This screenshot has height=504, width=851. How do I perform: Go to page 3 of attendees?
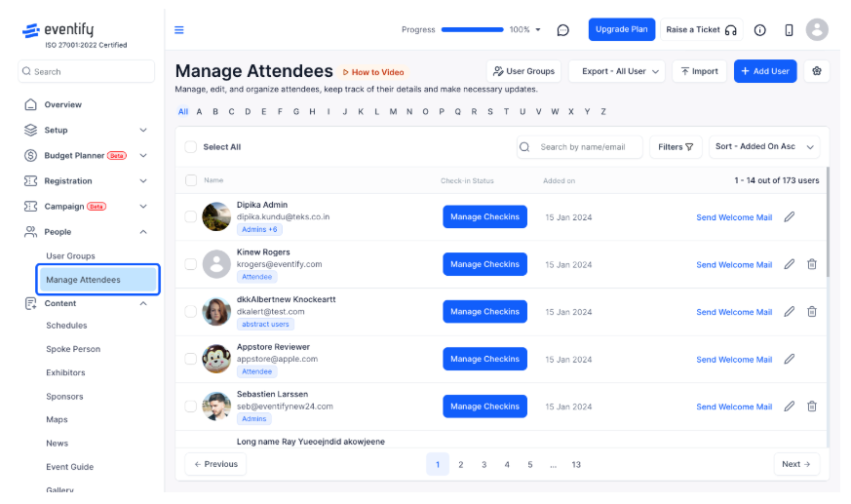[x=484, y=464]
